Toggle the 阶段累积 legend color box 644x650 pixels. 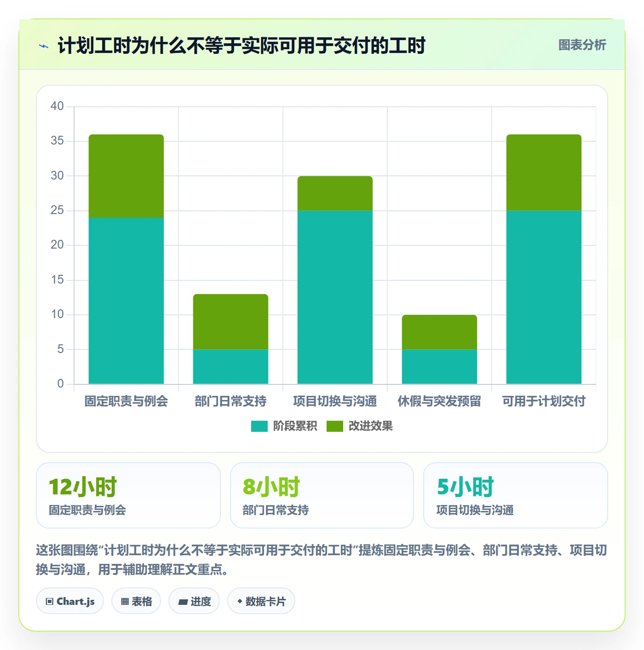coord(259,426)
